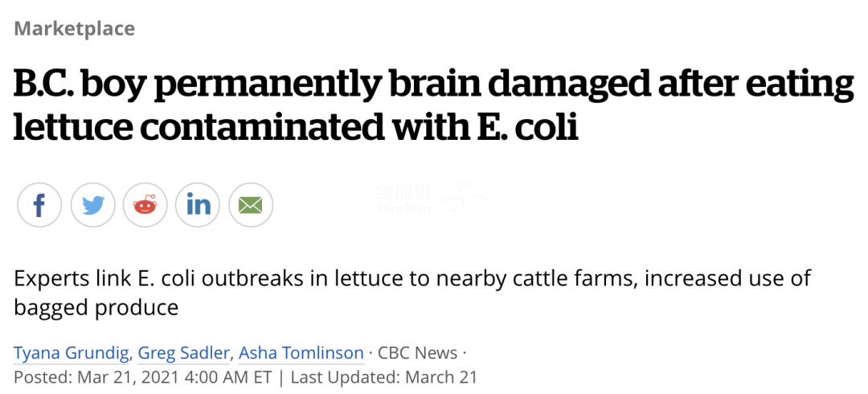868x394 pixels.
Task: Click the Chinese characters in watermark
Action: coord(404,193)
